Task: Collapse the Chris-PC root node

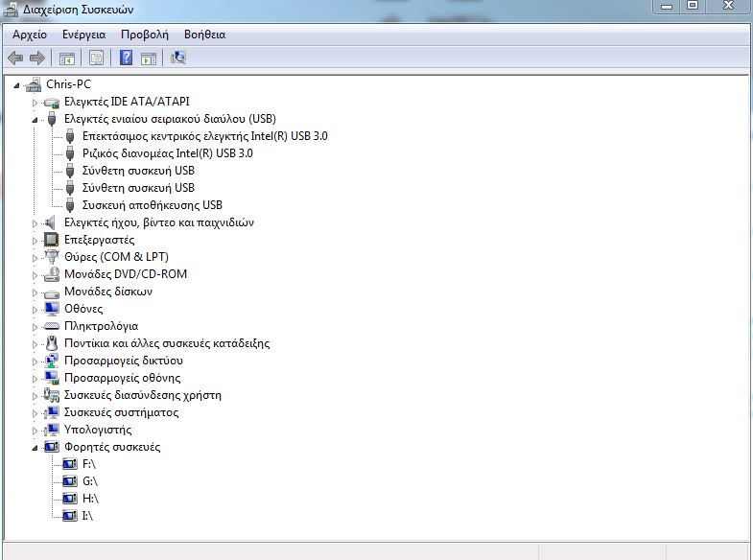Action: pos(16,86)
